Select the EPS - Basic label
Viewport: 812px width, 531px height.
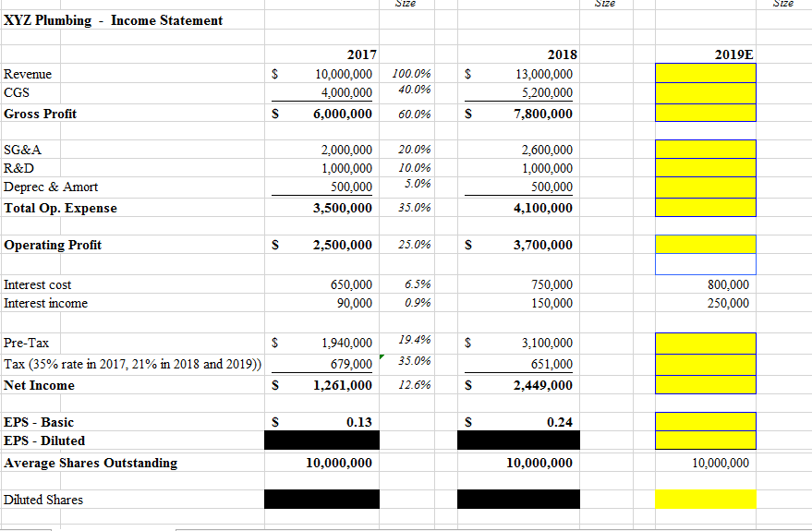[x=39, y=422]
